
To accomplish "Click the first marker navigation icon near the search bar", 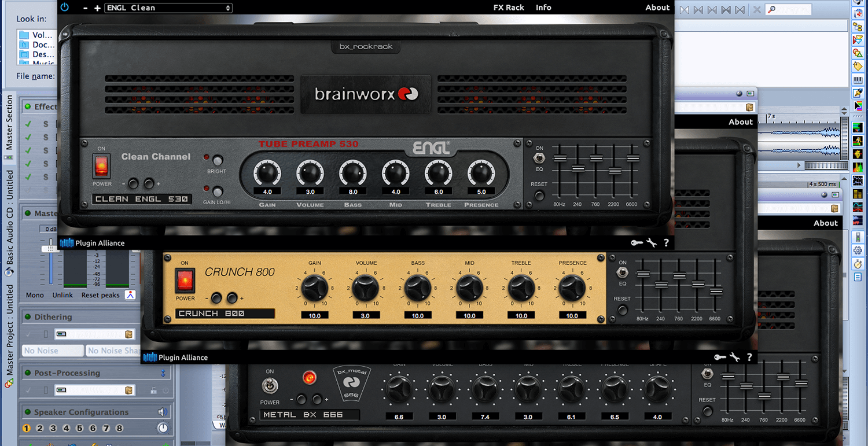I will point(684,9).
